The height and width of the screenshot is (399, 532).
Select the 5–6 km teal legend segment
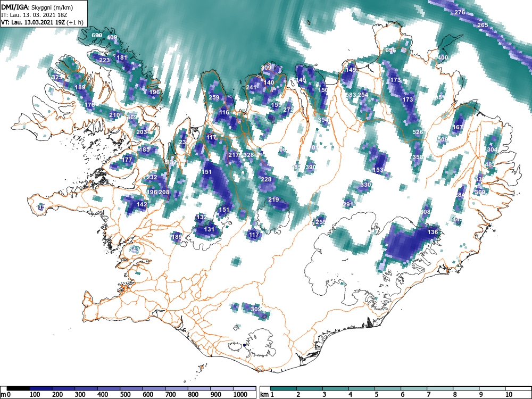point(388,388)
